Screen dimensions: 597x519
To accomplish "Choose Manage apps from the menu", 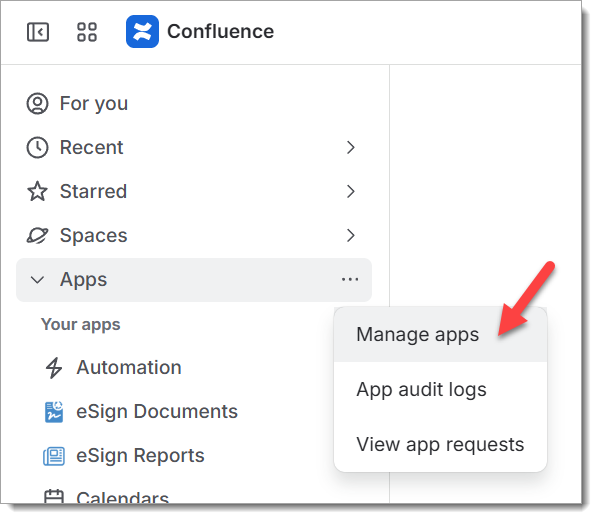I will 441,335.
